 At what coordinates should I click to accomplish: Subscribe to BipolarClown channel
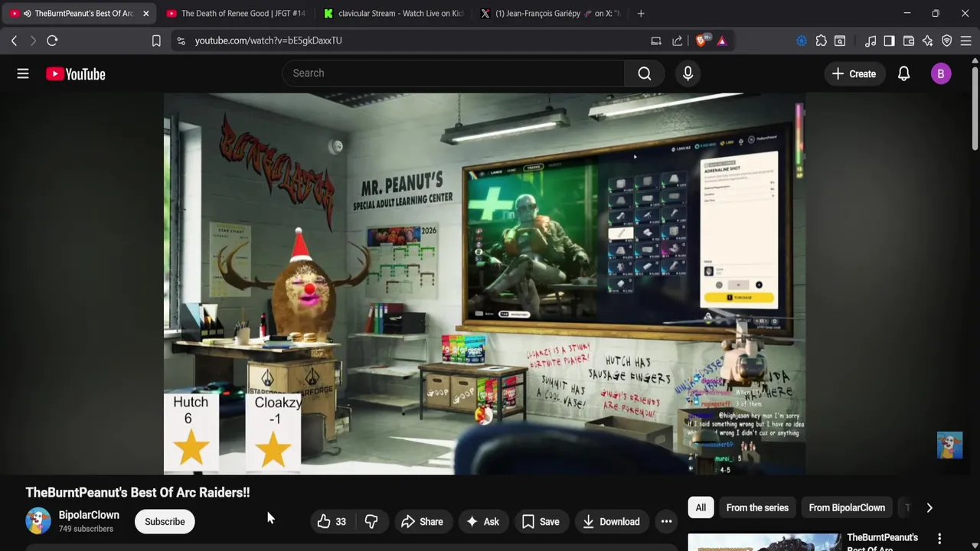pos(165,522)
